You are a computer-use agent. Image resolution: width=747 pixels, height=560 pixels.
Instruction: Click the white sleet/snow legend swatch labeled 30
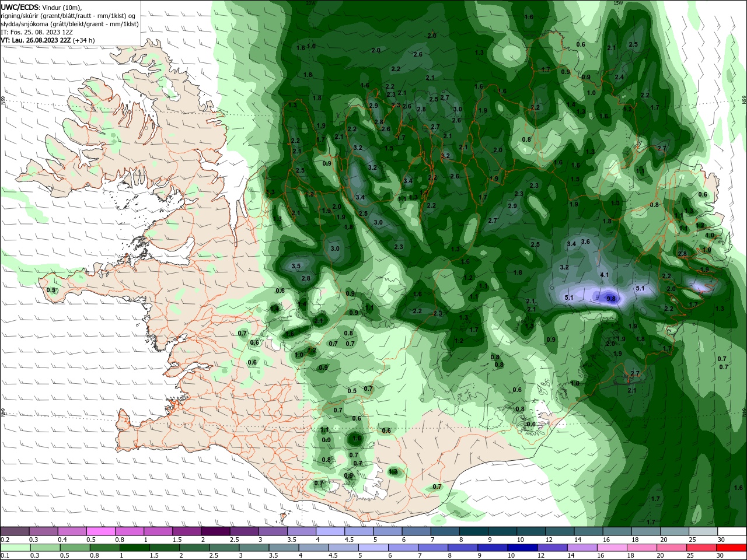click(732, 531)
